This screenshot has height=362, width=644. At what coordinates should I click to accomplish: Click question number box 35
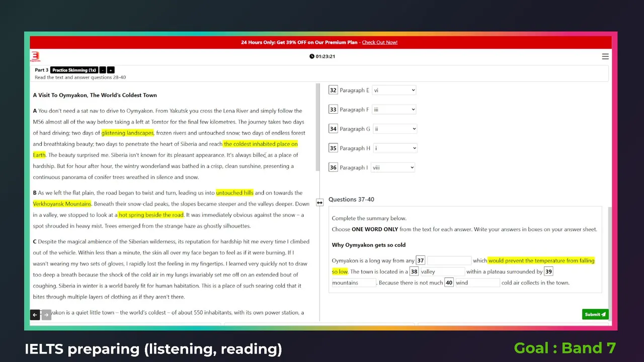click(x=333, y=148)
